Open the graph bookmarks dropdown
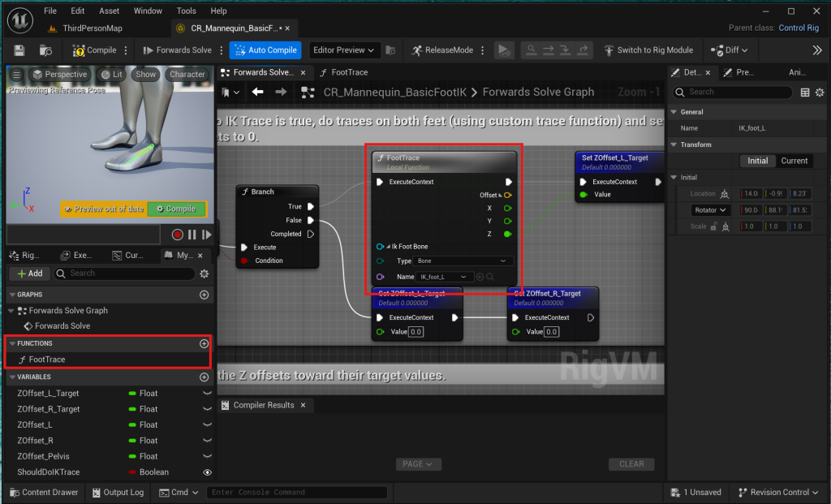Viewport: 831px width, 504px height. point(230,93)
